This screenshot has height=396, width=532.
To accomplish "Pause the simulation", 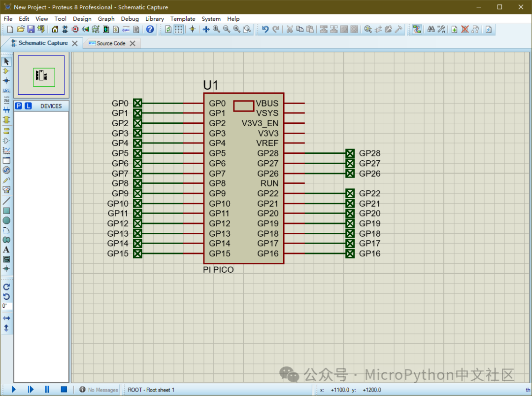I will 47,389.
